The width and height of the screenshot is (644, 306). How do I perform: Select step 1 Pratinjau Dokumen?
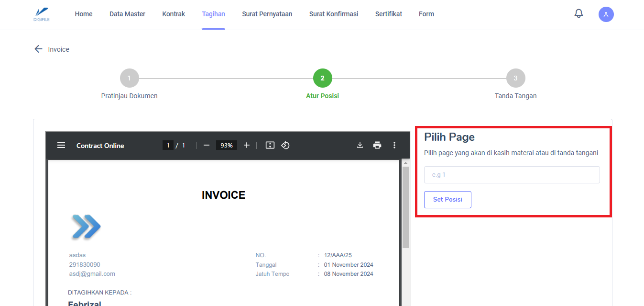pyautogui.click(x=129, y=79)
